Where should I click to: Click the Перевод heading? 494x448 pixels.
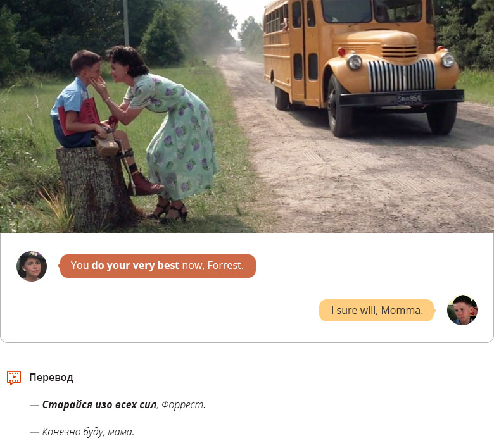click(51, 378)
